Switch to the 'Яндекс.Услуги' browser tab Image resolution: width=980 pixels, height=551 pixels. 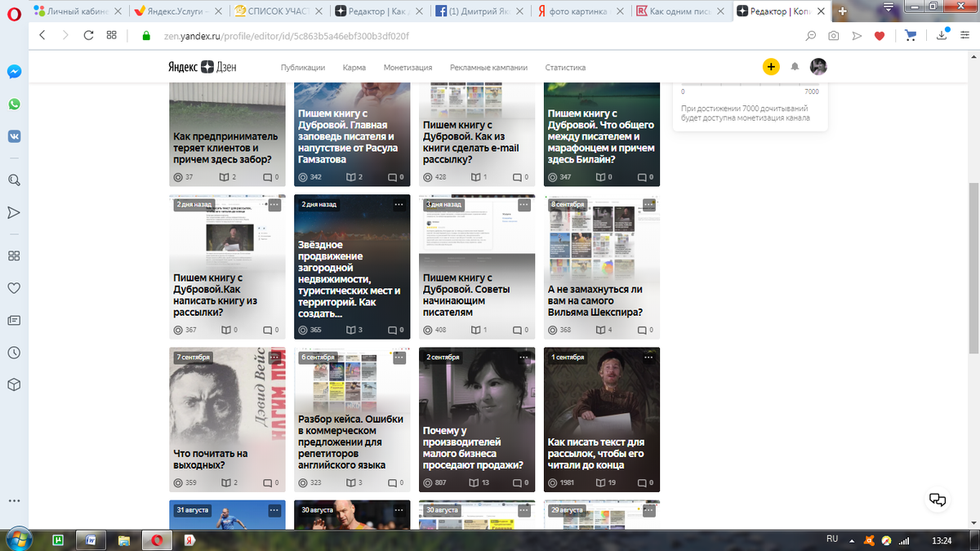(177, 11)
